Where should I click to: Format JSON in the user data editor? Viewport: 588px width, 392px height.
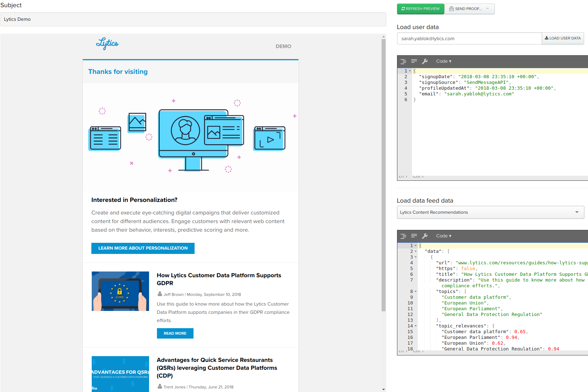[403, 61]
